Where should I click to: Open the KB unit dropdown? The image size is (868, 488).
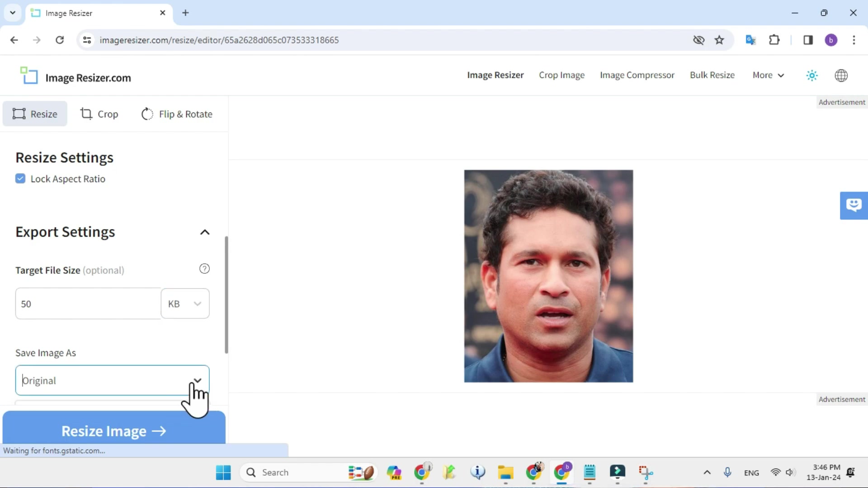185,304
